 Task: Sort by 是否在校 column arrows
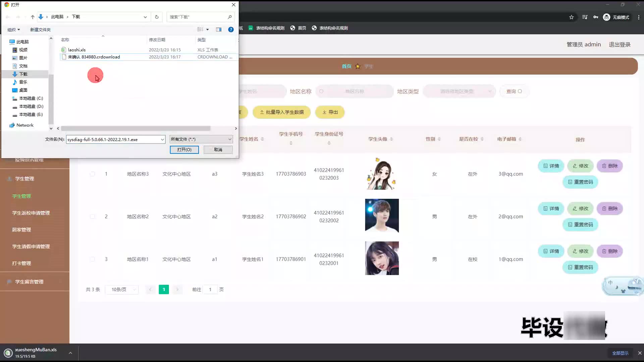click(482, 139)
